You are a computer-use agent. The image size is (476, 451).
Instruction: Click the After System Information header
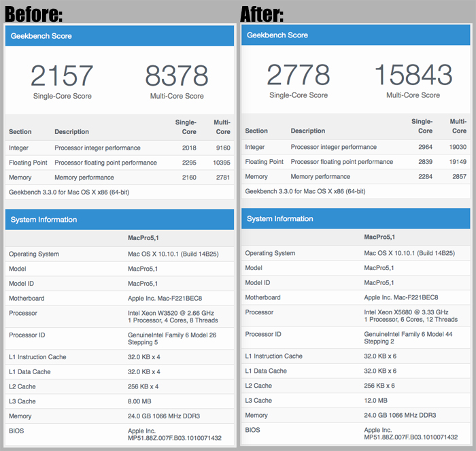coord(356,218)
